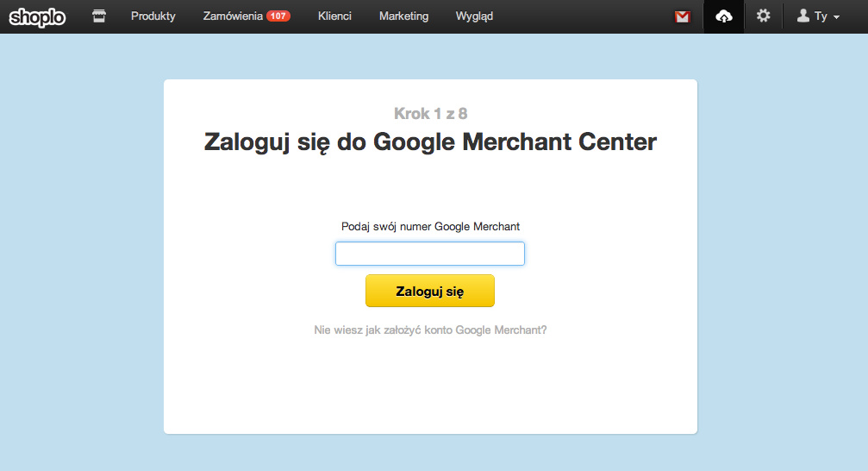This screenshot has width=868, height=471.
Task: Click the 107 orders badge
Action: click(x=278, y=16)
